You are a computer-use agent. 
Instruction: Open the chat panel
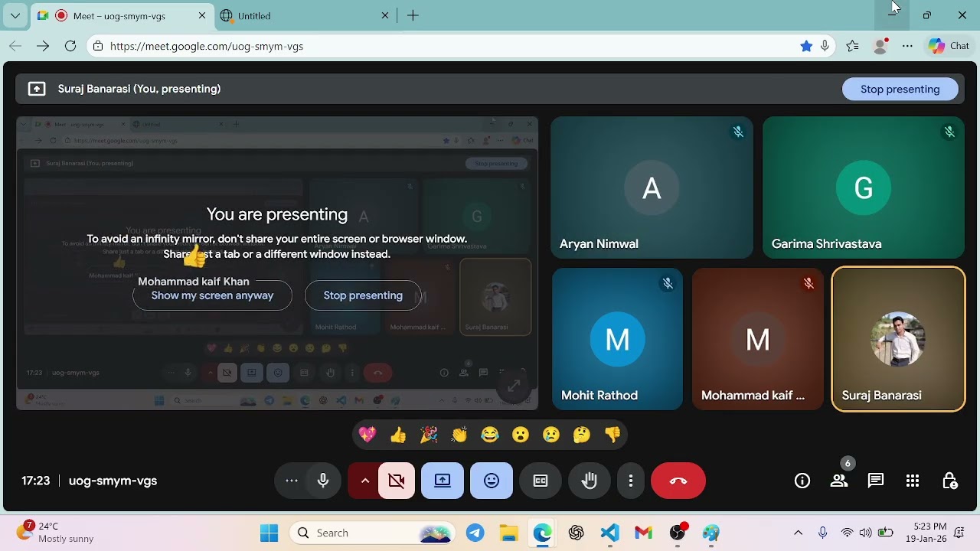point(876,481)
